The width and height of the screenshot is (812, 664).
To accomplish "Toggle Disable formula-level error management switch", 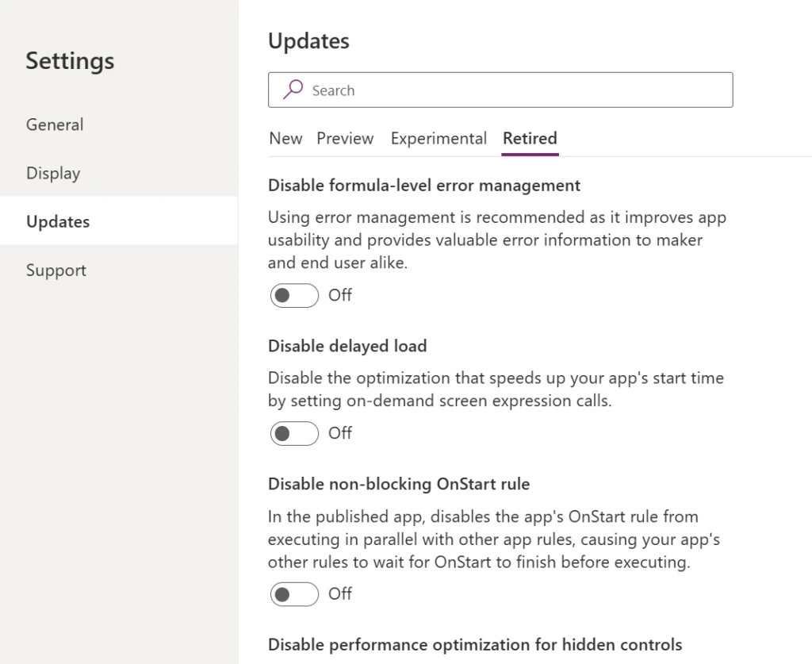I will (x=294, y=296).
